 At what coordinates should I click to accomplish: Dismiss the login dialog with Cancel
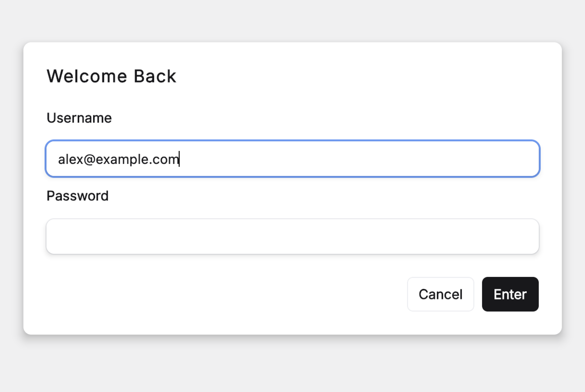click(x=440, y=294)
